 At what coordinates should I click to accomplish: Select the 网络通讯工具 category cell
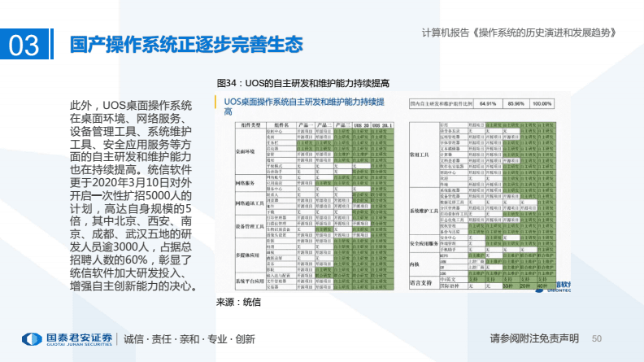tap(250, 203)
